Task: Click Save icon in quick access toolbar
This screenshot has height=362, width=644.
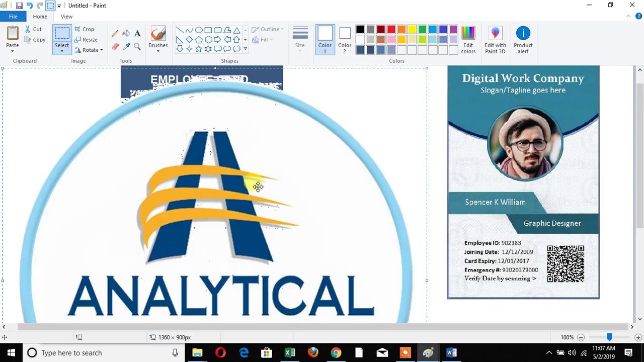Action: click(x=19, y=6)
